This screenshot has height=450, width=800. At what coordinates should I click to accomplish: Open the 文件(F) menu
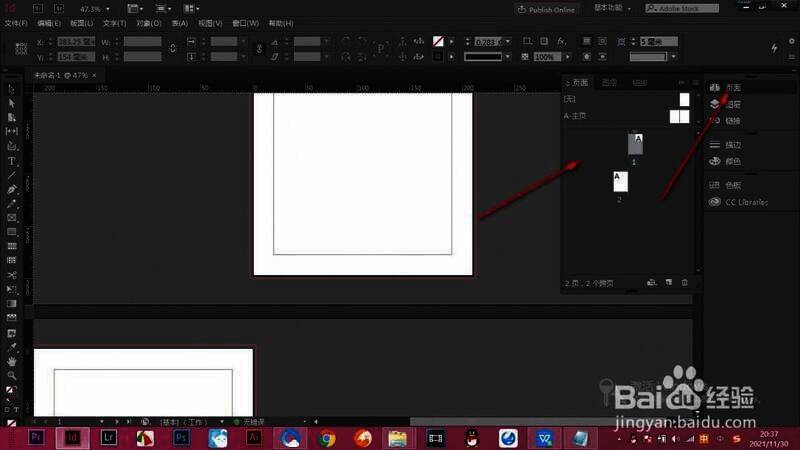click(18, 23)
